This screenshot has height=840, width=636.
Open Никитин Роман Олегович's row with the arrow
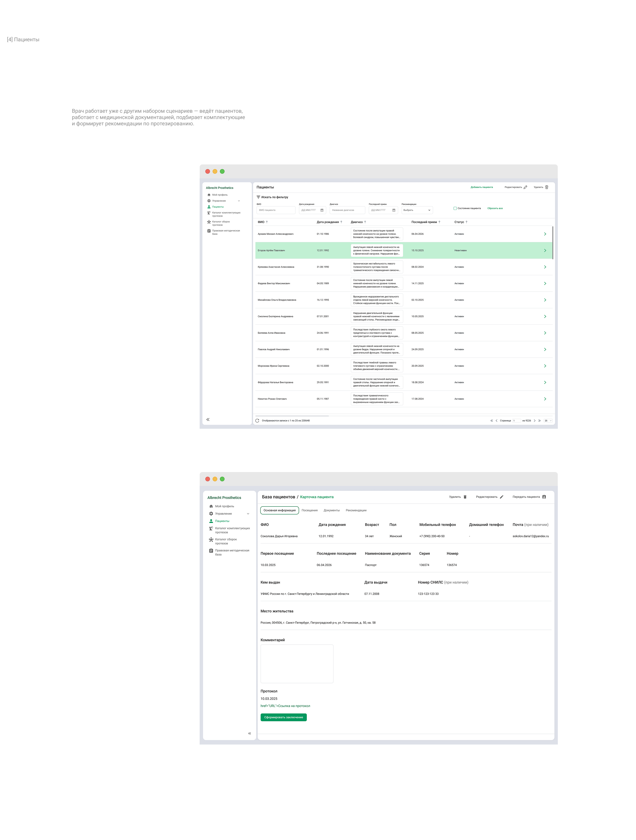tap(545, 399)
